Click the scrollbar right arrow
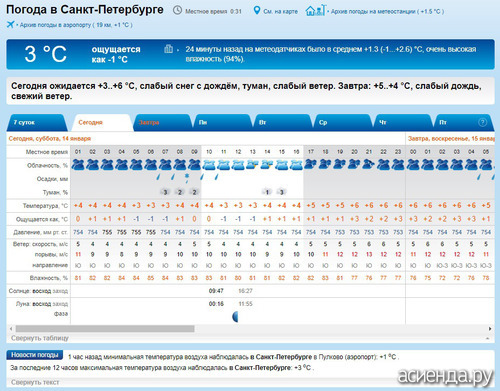500x391 pixels. coord(490,329)
